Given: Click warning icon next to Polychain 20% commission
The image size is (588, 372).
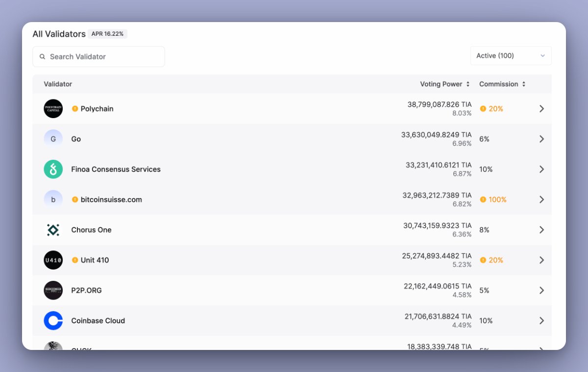Looking at the screenshot, I should point(483,109).
